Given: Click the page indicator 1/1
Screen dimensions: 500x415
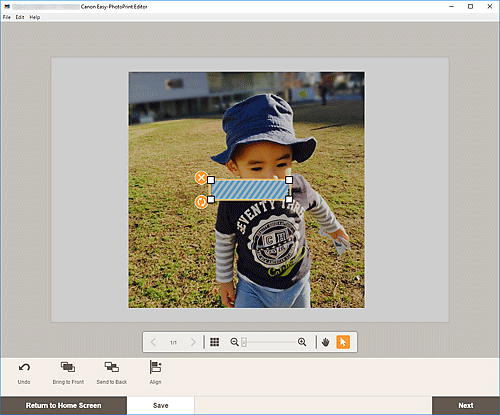Looking at the screenshot, I should click(173, 342).
